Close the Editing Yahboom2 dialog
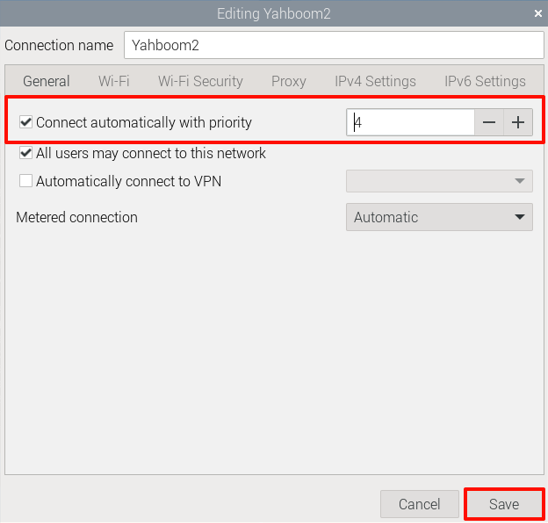The height and width of the screenshot is (523, 548). [x=538, y=14]
